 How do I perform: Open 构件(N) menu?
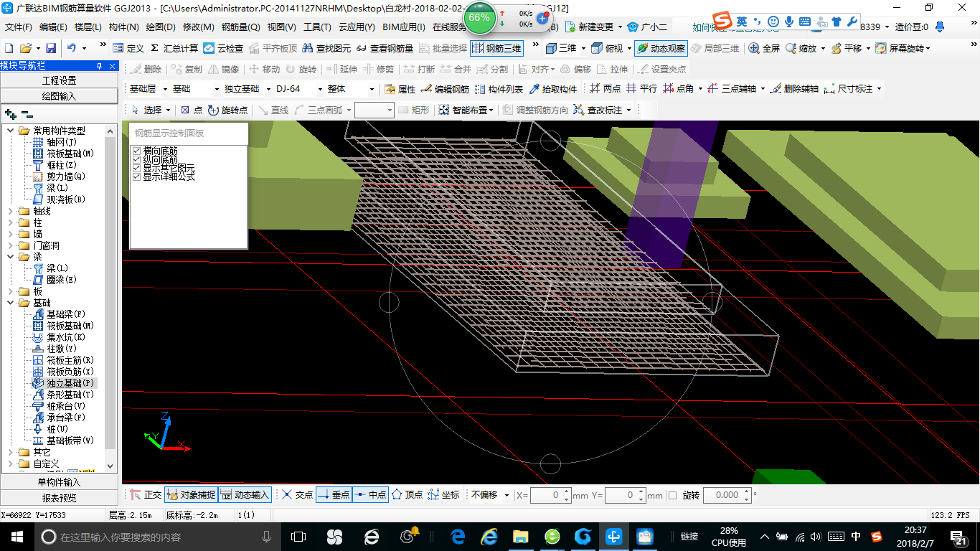point(123,27)
